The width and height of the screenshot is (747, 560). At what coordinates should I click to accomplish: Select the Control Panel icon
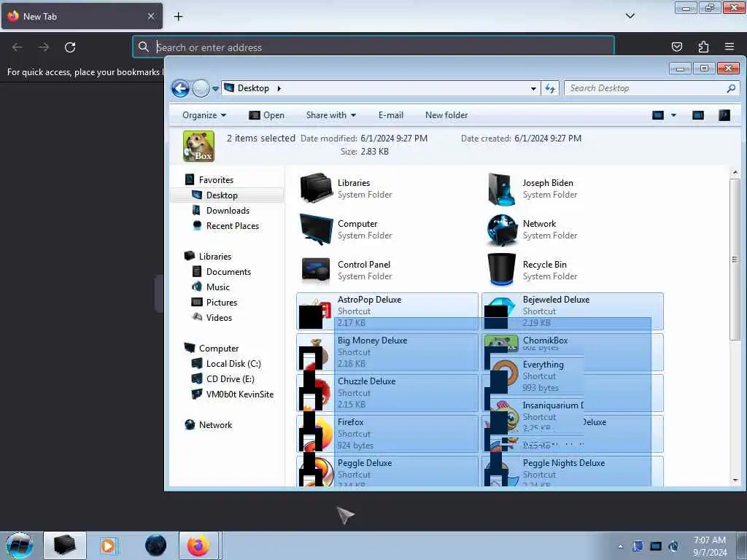[317, 271]
